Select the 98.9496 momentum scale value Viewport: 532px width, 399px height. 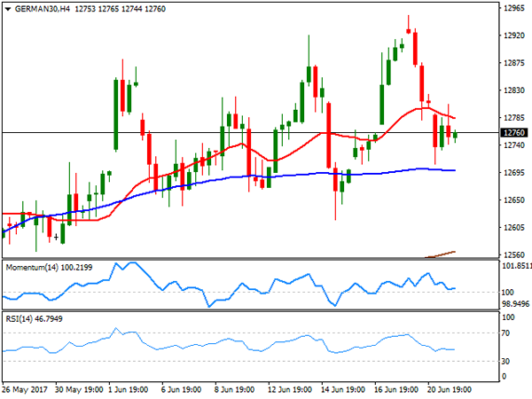click(515, 303)
